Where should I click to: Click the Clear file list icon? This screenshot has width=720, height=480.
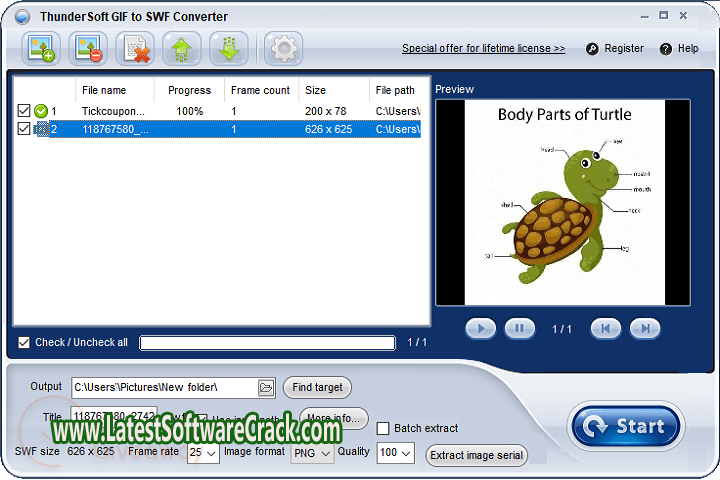coord(135,48)
